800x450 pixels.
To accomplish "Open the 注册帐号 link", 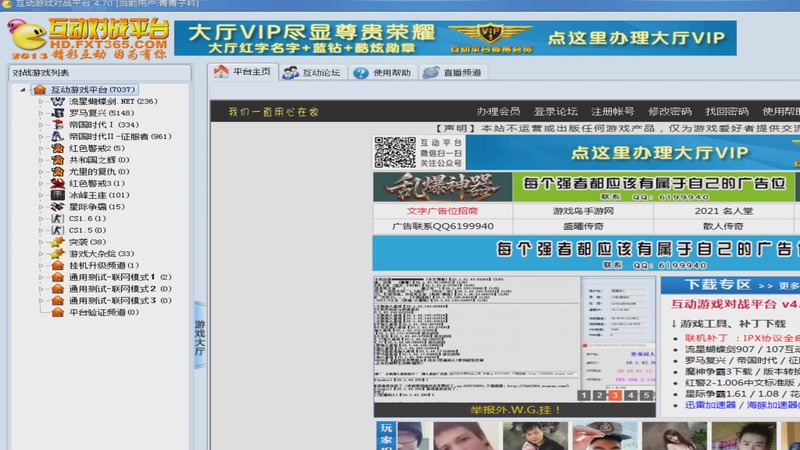I will [612, 112].
